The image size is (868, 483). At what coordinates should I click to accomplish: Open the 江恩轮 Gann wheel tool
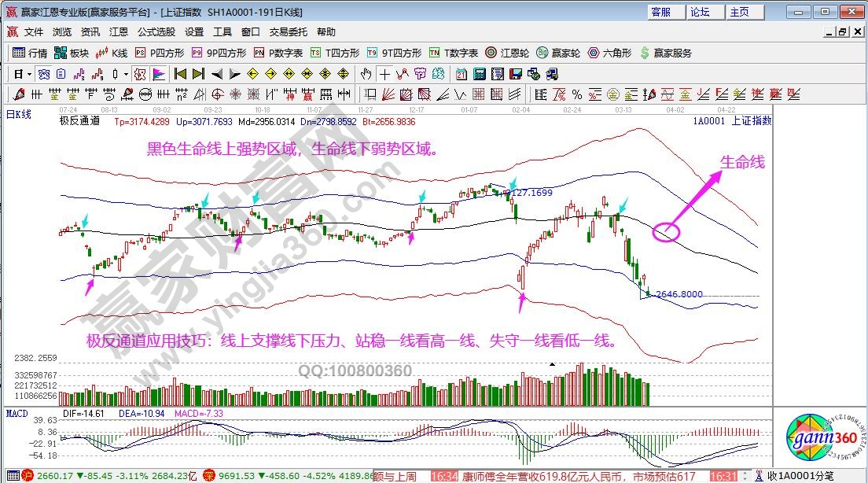[x=508, y=53]
